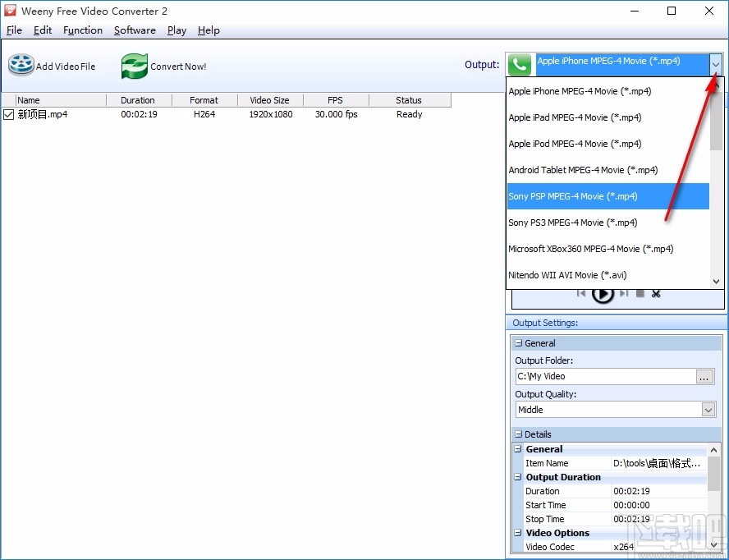Screen dimensions: 729x560
Task: Click the Add Video File icon
Action: point(21,65)
